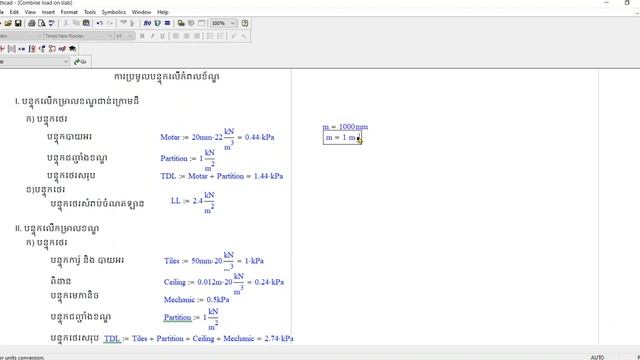The height and width of the screenshot is (360, 640).
Task: Toggle numbered list formatting
Action: [220, 36]
